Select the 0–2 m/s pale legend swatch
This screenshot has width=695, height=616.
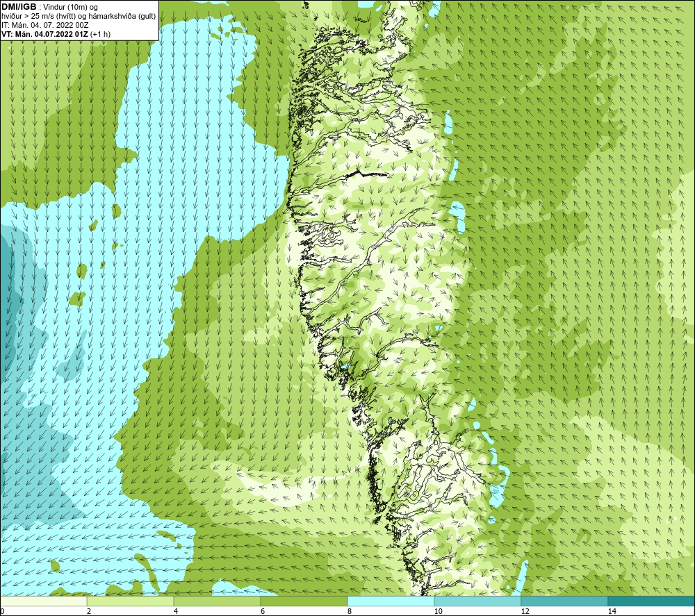[43, 601]
